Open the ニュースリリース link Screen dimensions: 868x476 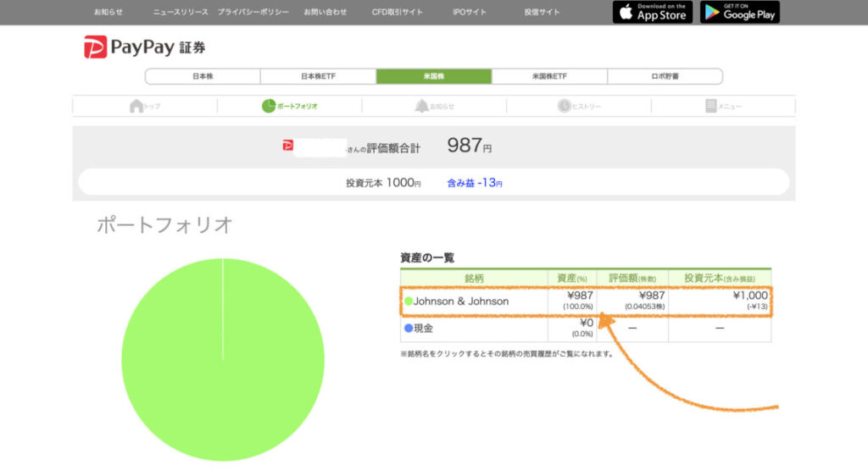(181, 13)
